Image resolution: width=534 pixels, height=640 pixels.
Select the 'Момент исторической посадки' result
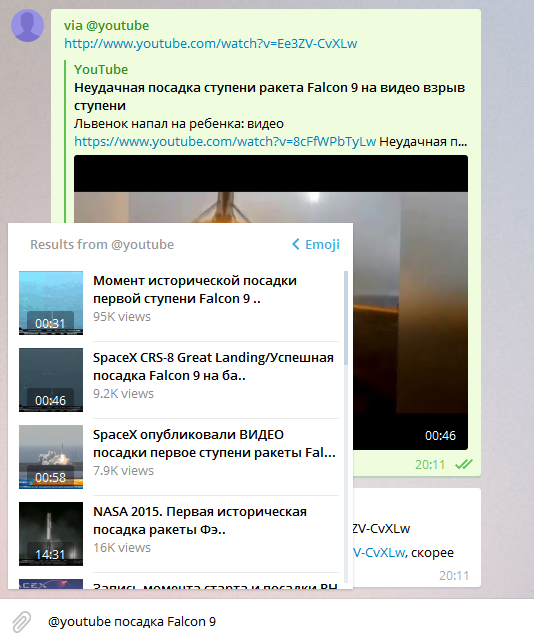(179, 303)
